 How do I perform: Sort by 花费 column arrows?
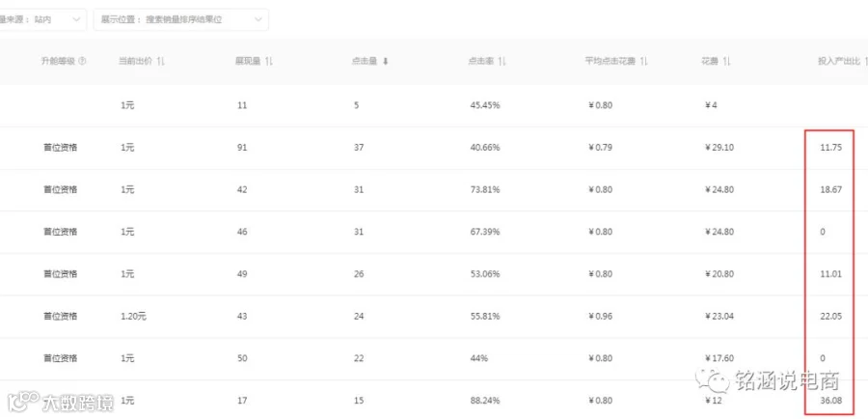pyautogui.click(x=727, y=62)
